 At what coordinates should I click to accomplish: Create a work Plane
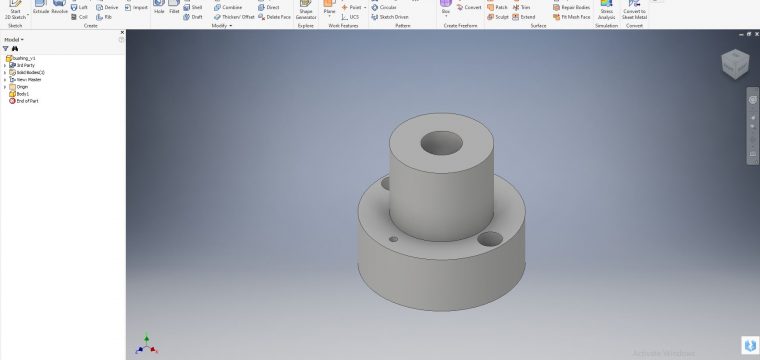click(x=329, y=7)
